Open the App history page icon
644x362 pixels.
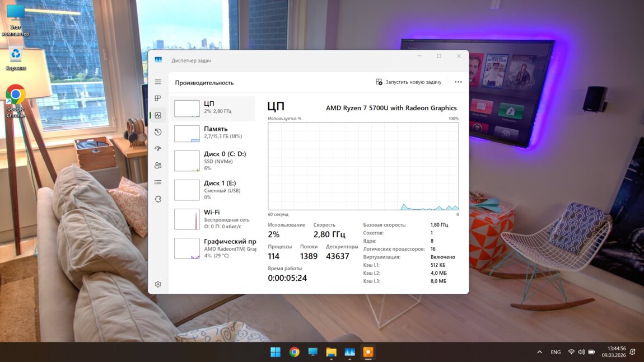(158, 132)
